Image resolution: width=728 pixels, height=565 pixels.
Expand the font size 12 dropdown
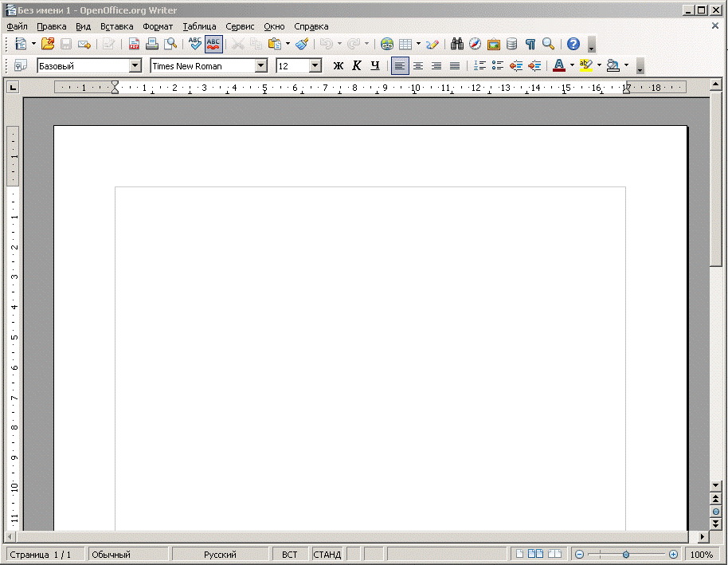[315, 65]
